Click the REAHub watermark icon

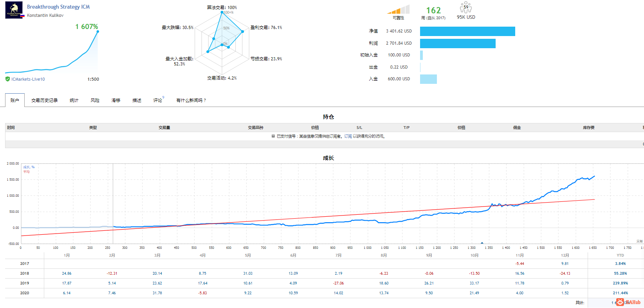tap(620, 302)
